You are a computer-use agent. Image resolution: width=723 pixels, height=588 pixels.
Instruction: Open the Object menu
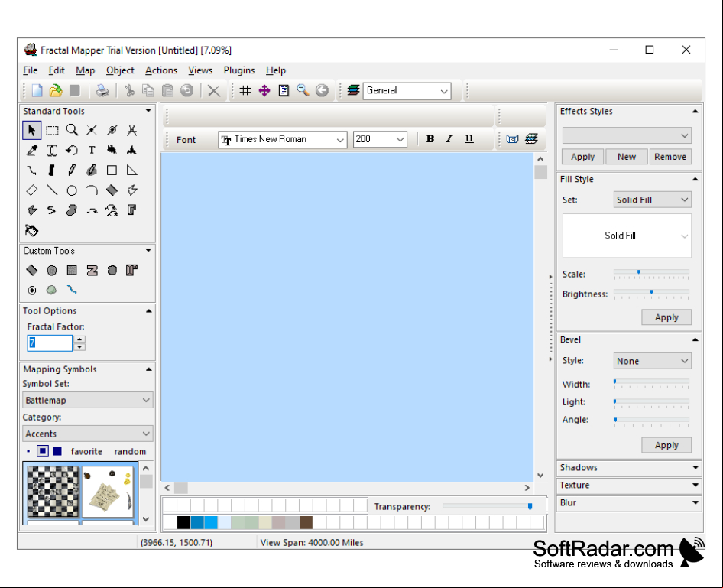[x=120, y=70]
